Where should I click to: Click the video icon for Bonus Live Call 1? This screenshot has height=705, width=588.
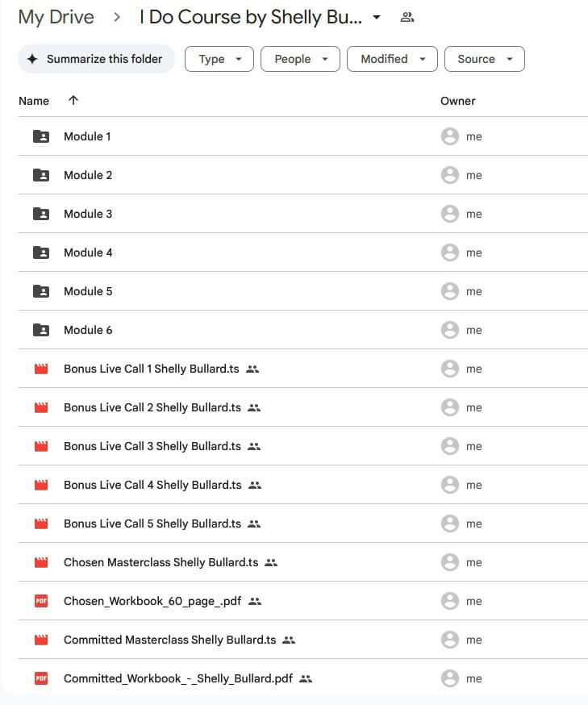click(41, 369)
